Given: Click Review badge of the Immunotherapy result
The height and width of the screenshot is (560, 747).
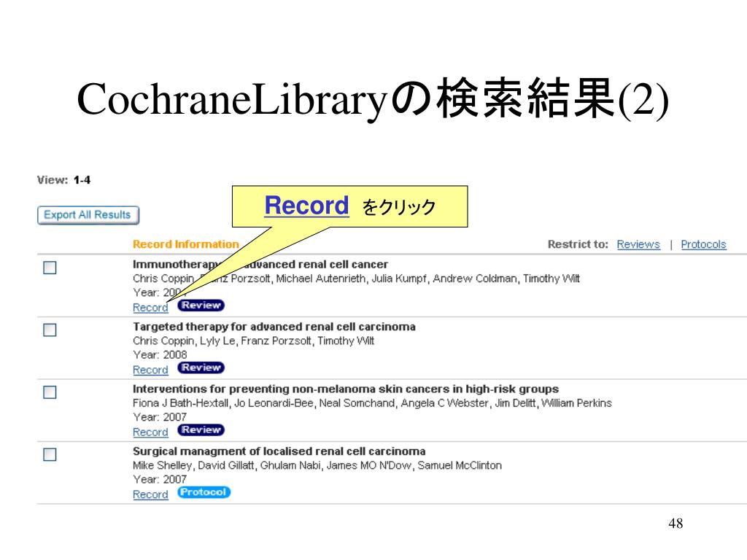Looking at the screenshot, I should pyautogui.click(x=201, y=306).
